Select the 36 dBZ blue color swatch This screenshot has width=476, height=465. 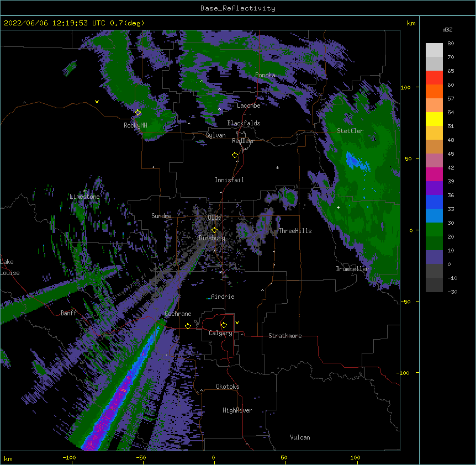click(x=434, y=202)
